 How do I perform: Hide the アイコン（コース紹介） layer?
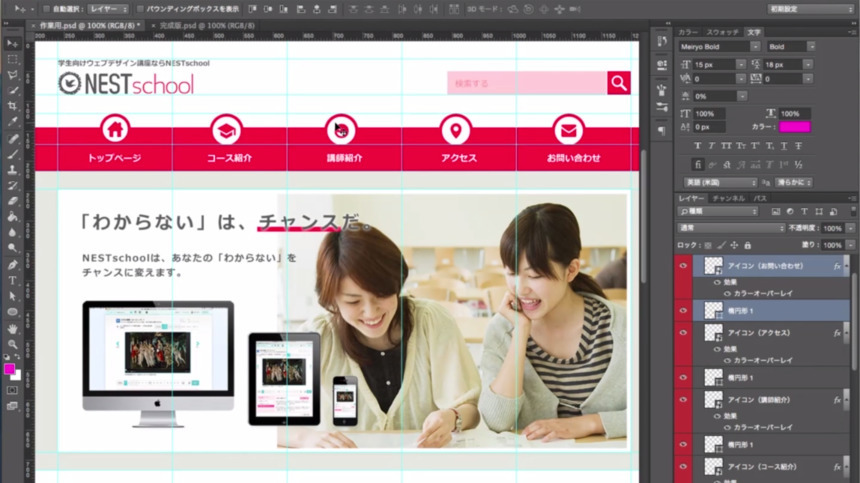(x=683, y=467)
